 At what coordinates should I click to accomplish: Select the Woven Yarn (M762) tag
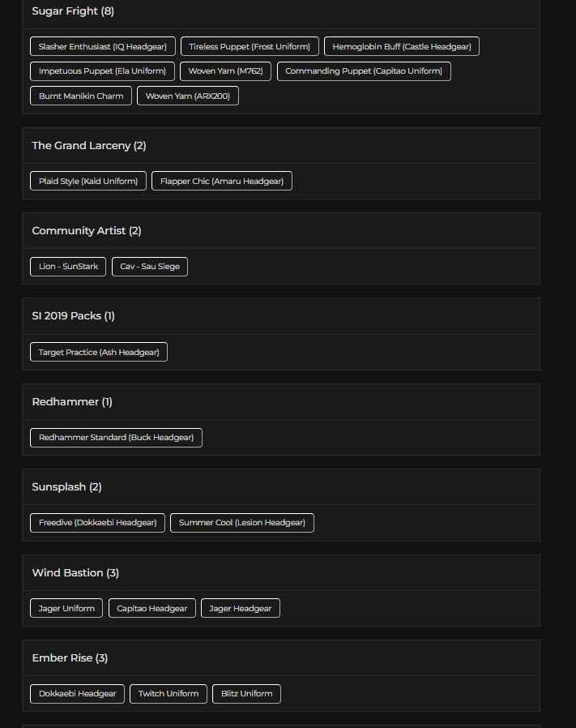(225, 71)
